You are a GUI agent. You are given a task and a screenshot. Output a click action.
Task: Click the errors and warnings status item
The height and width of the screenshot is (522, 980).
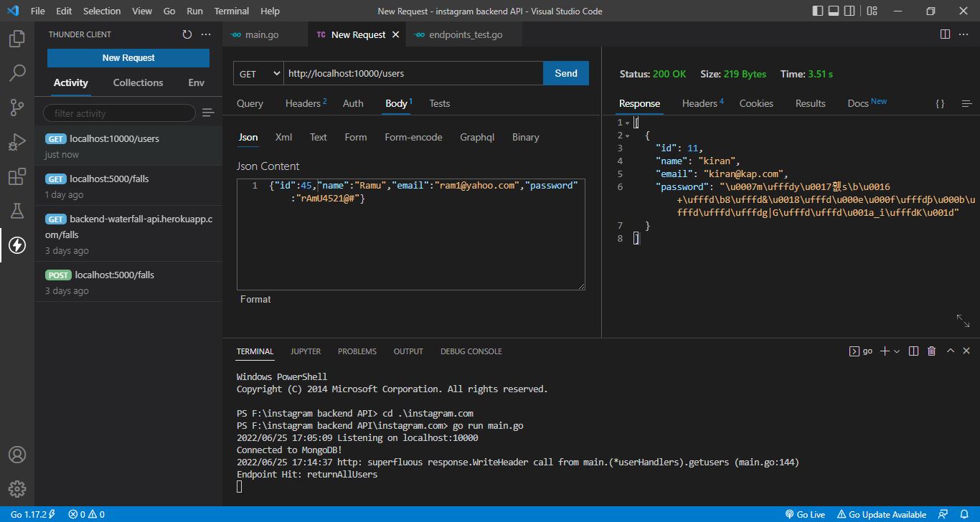click(86, 514)
